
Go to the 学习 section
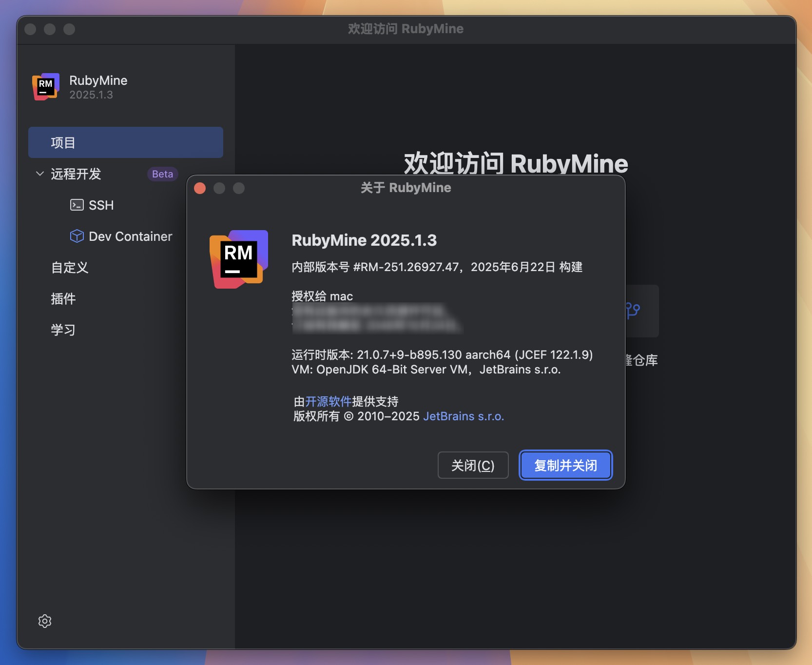pyautogui.click(x=63, y=330)
